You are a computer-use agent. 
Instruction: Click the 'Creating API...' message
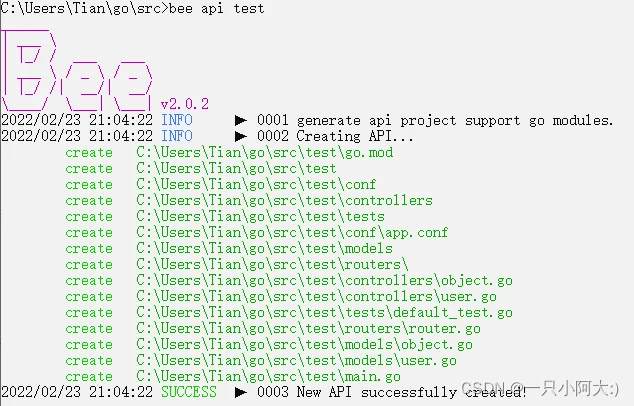(x=355, y=136)
